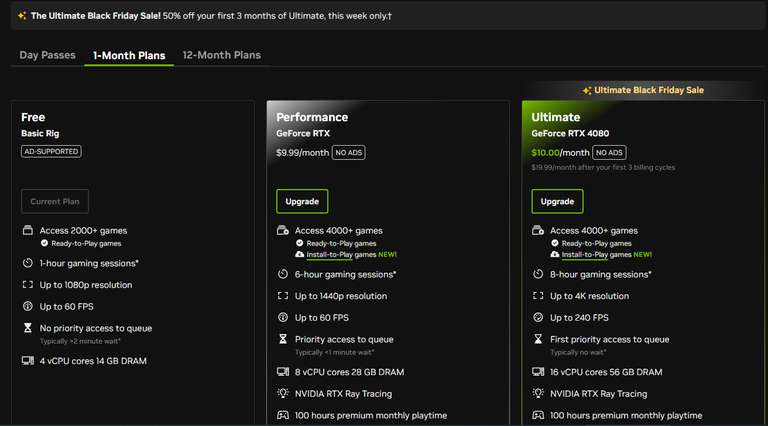
Task: Click the resolution icon beside Up to 1080p
Action: 28,284
